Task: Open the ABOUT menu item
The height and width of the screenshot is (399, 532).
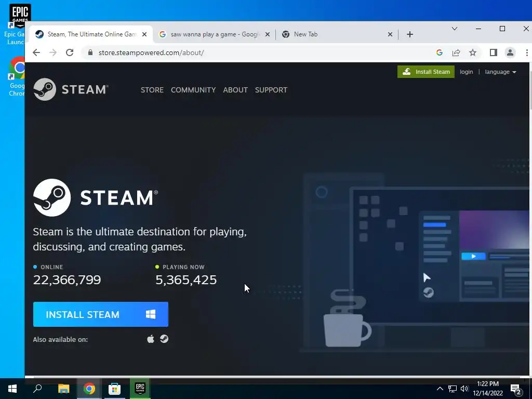Action: pos(235,90)
